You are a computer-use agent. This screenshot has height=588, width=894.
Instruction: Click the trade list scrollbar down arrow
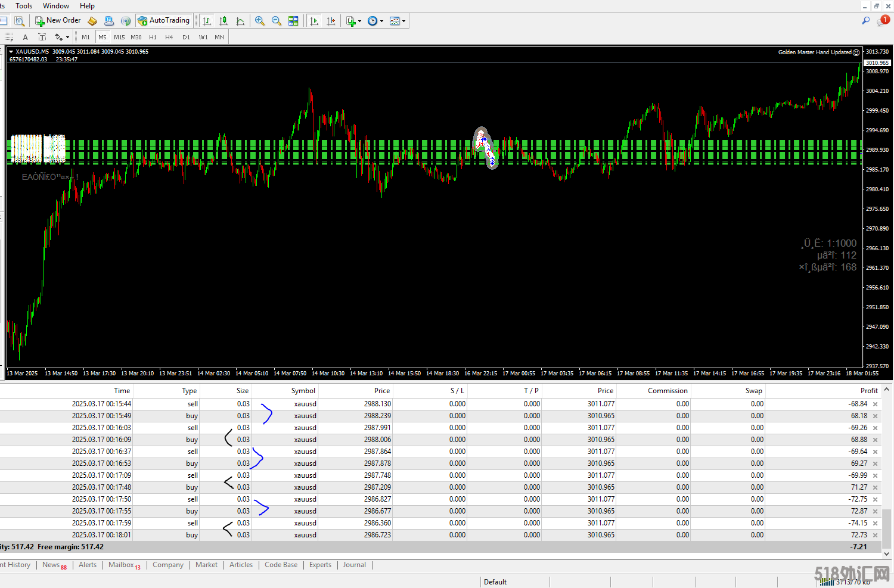click(887, 553)
